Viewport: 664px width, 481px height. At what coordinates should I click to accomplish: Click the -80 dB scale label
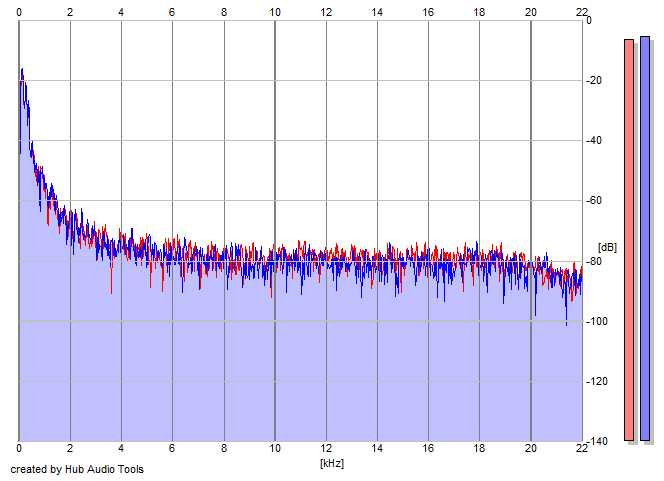click(x=594, y=261)
